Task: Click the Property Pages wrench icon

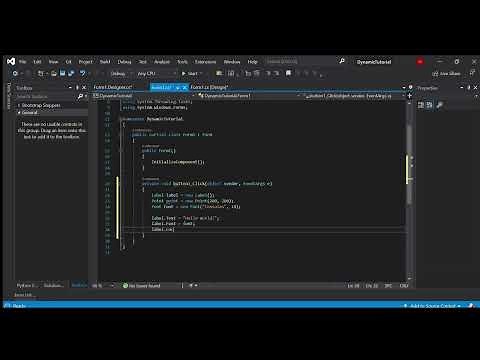Action: (x=439, y=105)
